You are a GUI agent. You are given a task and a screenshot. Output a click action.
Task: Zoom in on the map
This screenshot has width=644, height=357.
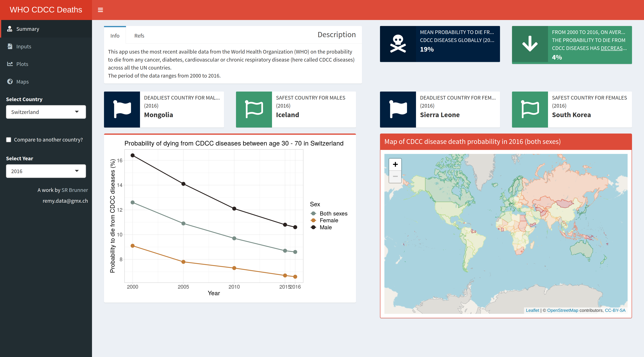tap(395, 164)
